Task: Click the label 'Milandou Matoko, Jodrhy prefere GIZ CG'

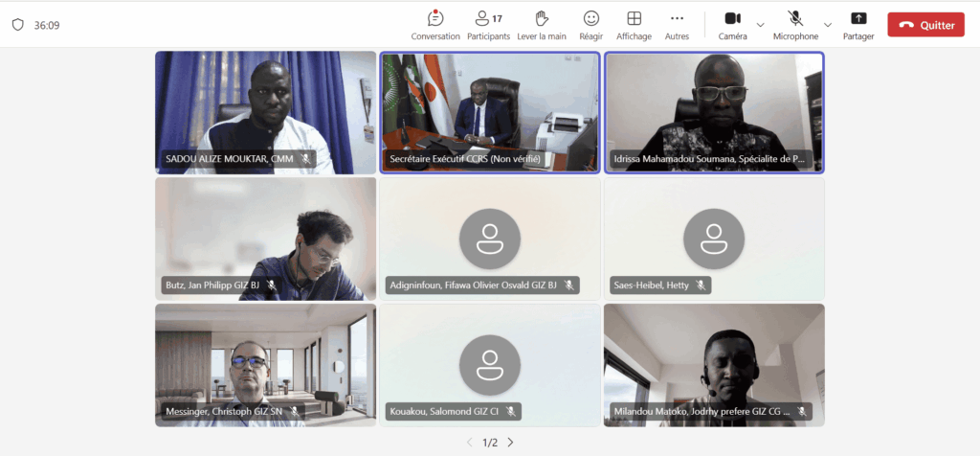Action: click(x=702, y=412)
